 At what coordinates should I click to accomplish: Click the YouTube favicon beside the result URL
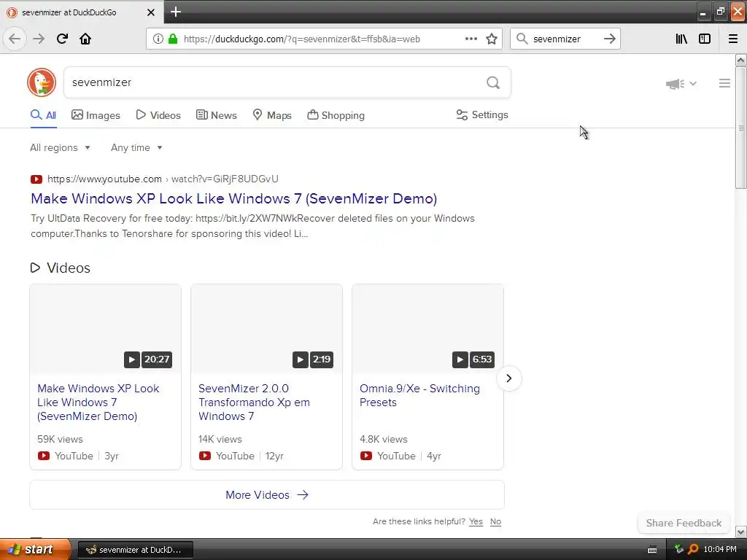(36, 179)
